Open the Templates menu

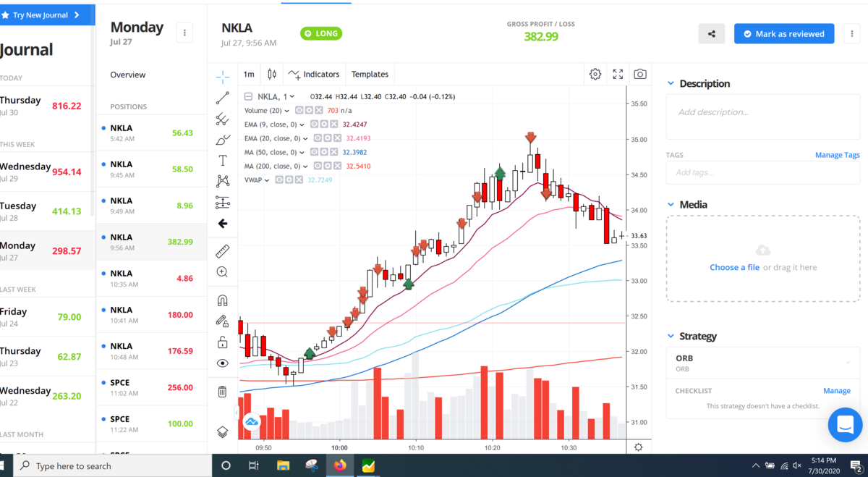coord(370,74)
